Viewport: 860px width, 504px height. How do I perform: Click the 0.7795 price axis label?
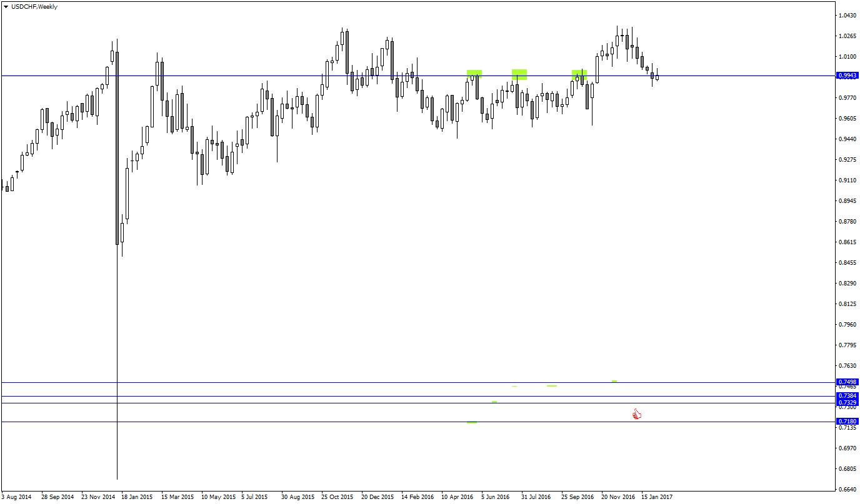pos(848,345)
